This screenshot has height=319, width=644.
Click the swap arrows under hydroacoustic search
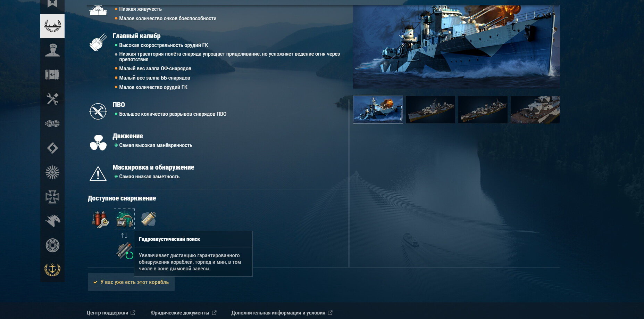tap(124, 236)
